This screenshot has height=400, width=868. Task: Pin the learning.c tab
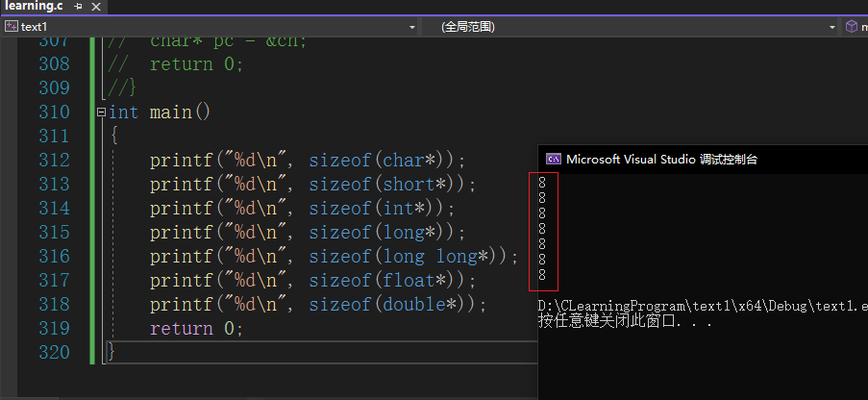[x=78, y=7]
